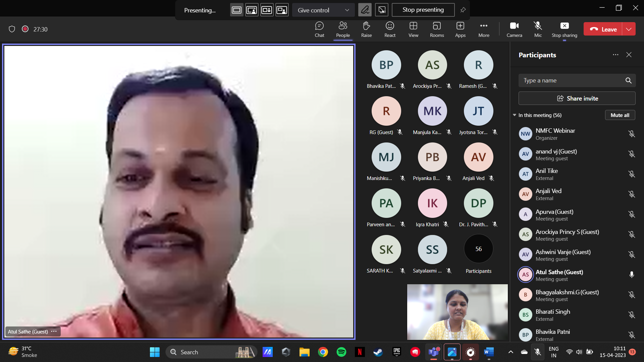Screen dimensions: 644x362
Task: Pin the presenting toolbar
Action: click(463, 10)
